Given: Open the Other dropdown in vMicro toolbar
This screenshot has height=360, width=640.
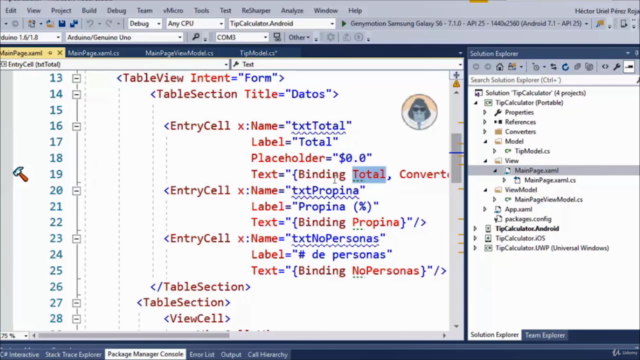Looking at the screenshot, I should click(299, 37).
